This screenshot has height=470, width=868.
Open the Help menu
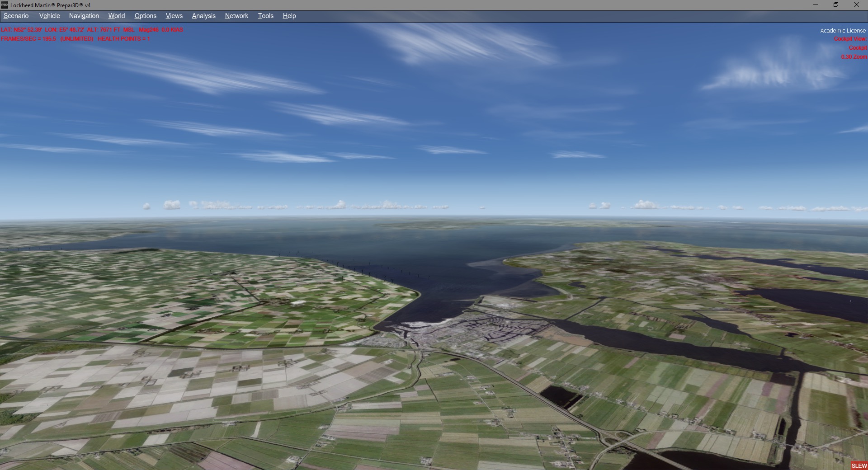click(x=289, y=16)
